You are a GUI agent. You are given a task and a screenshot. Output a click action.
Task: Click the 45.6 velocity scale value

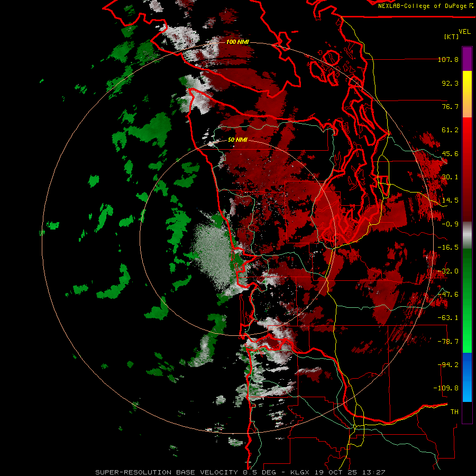click(450, 153)
